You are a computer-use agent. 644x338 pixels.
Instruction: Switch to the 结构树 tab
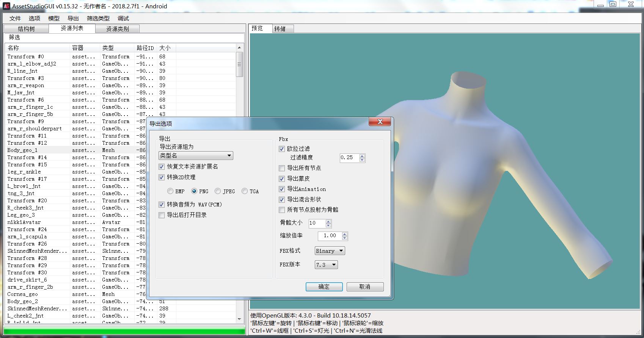click(x=26, y=29)
